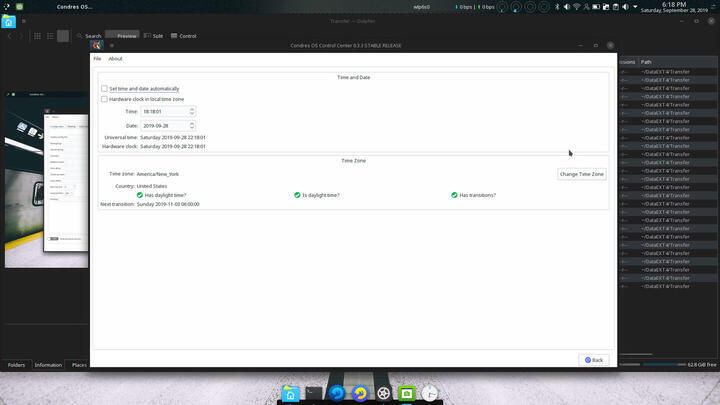
Task: Open the green square app in dock
Action: 406,394
